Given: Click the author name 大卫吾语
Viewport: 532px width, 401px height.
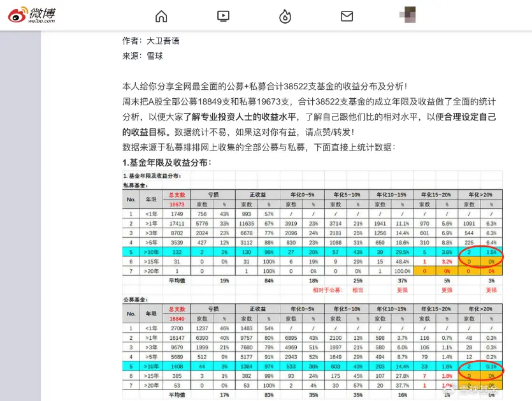Looking at the screenshot, I should (x=163, y=41).
